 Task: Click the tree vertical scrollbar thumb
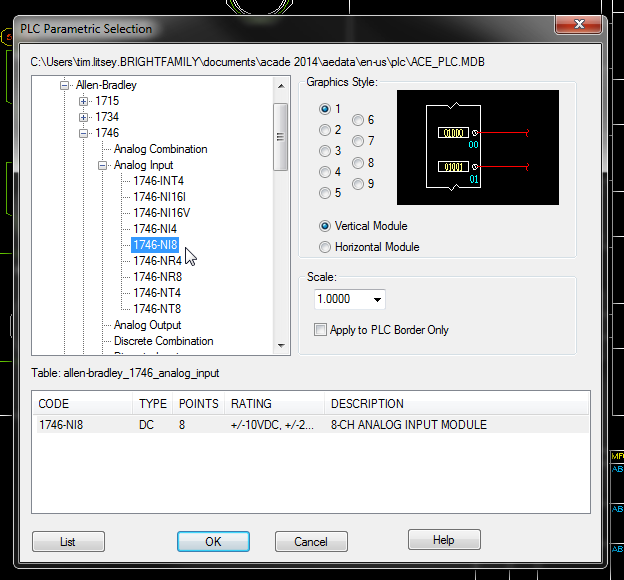[281, 137]
